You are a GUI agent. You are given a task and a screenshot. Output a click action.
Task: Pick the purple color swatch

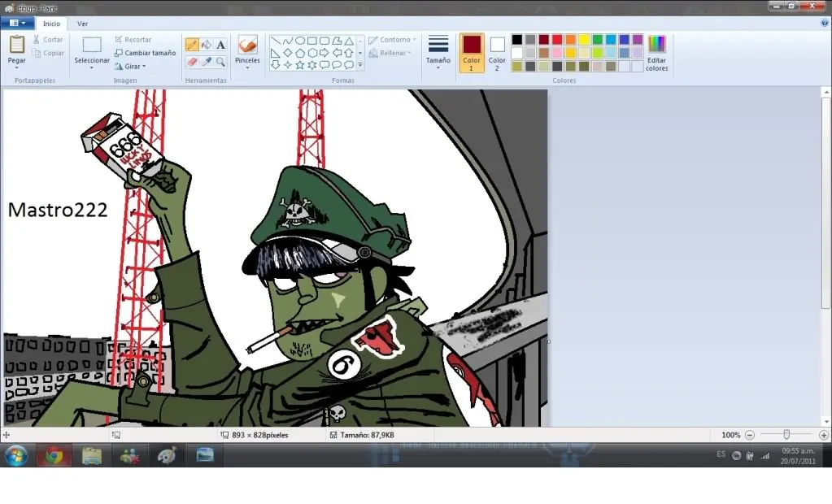click(638, 39)
